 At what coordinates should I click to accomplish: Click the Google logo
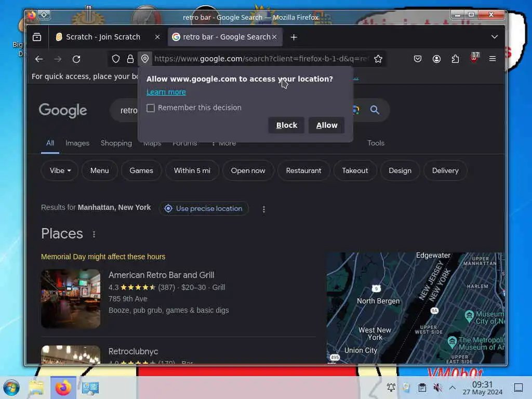(x=63, y=110)
